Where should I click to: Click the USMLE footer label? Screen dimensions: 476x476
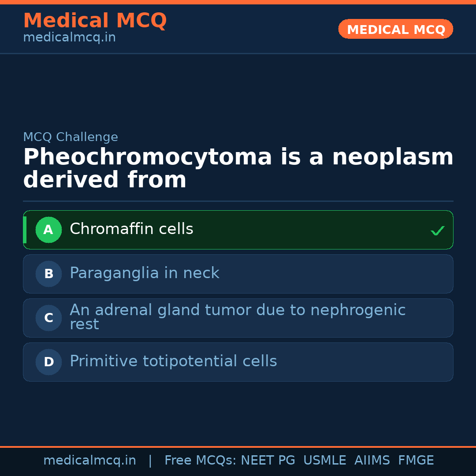point(324,461)
